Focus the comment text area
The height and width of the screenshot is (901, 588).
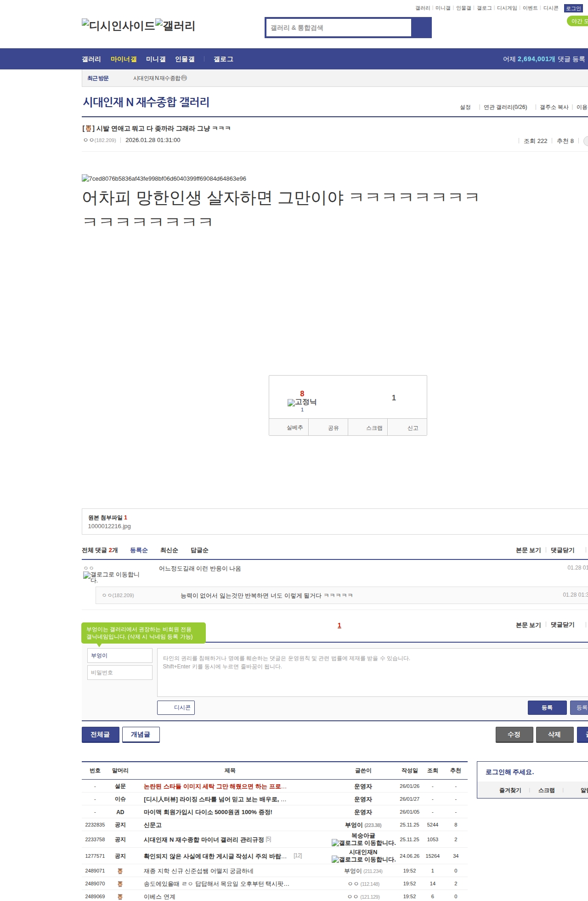click(373, 673)
